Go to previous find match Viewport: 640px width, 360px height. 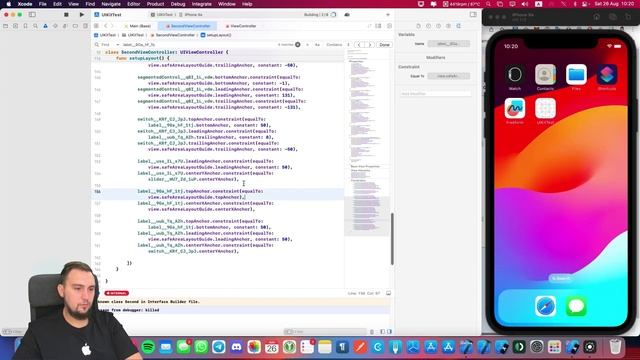click(x=359, y=44)
